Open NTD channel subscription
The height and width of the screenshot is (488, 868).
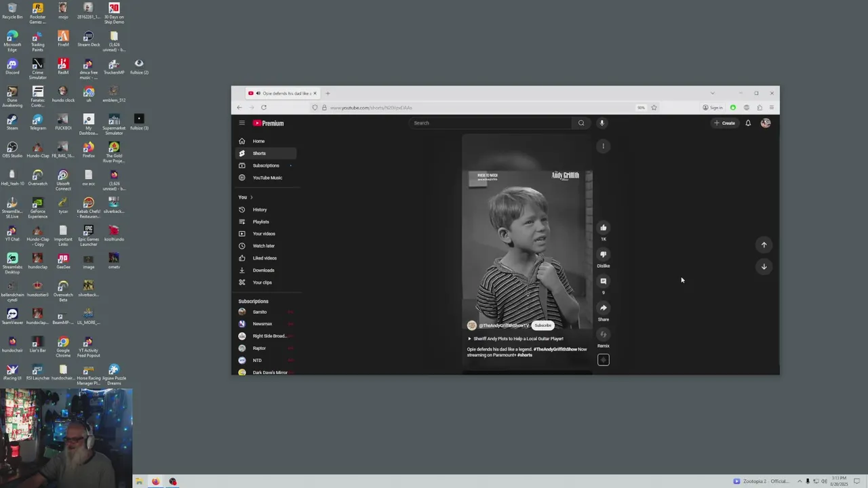click(x=266, y=361)
